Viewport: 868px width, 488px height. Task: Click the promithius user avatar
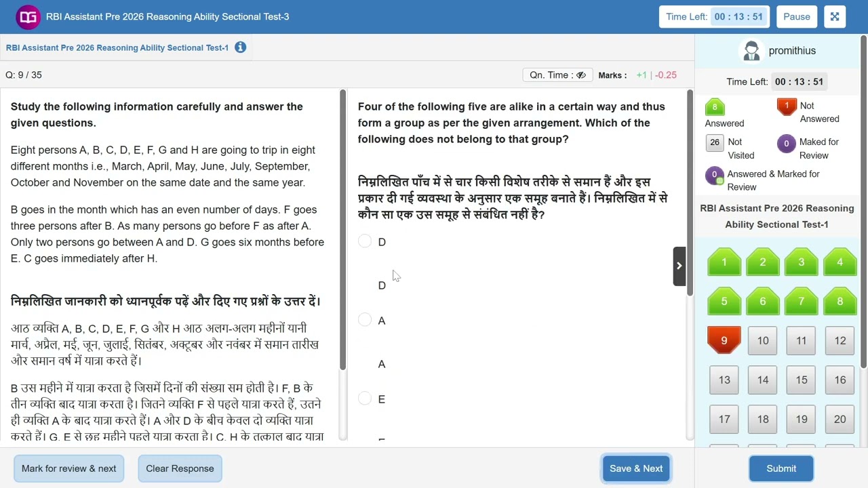(751, 51)
